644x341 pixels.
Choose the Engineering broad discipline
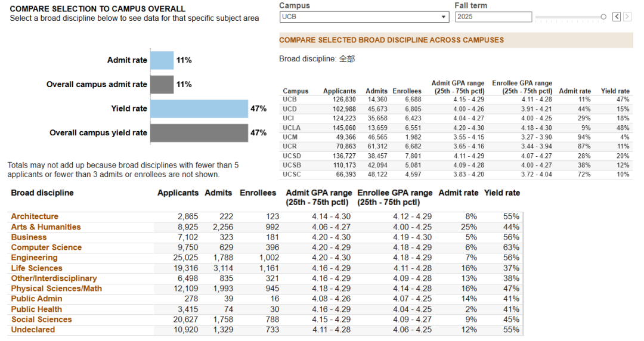pyautogui.click(x=34, y=258)
